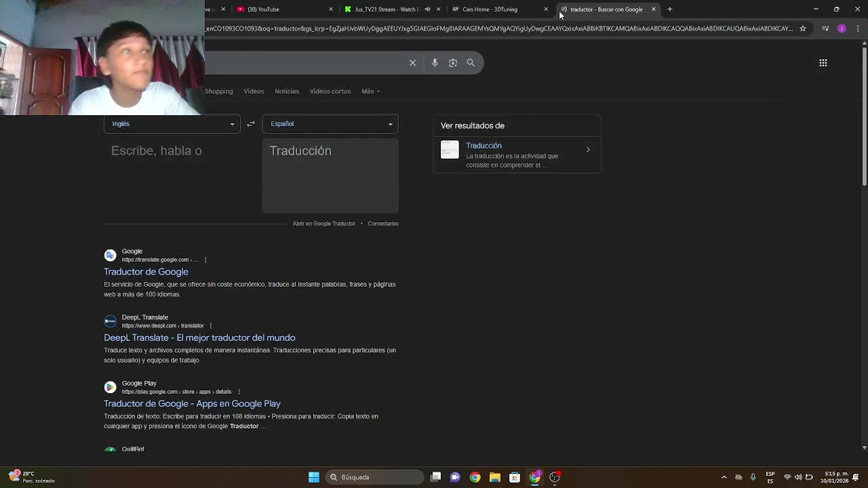Expand the Traducción knowledge card chevron
The height and width of the screenshot is (488, 868).
[x=588, y=149]
